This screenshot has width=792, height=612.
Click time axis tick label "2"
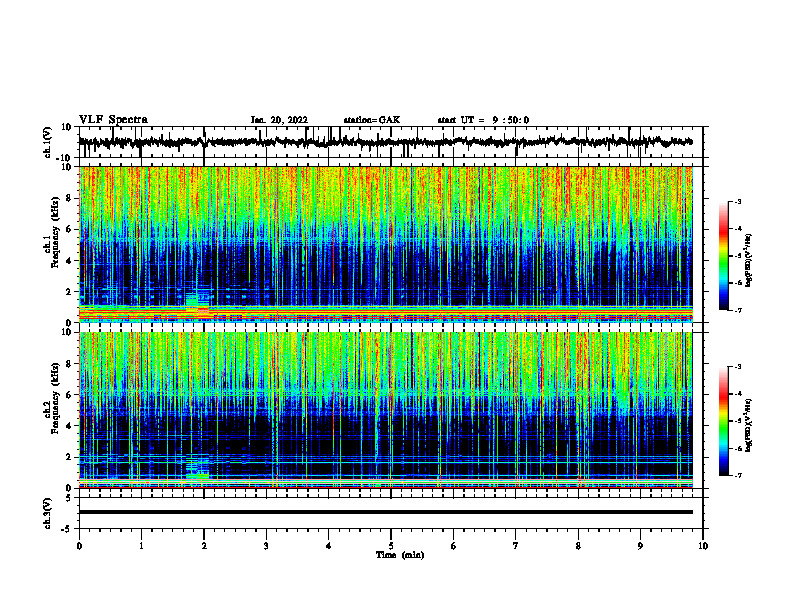[204, 546]
